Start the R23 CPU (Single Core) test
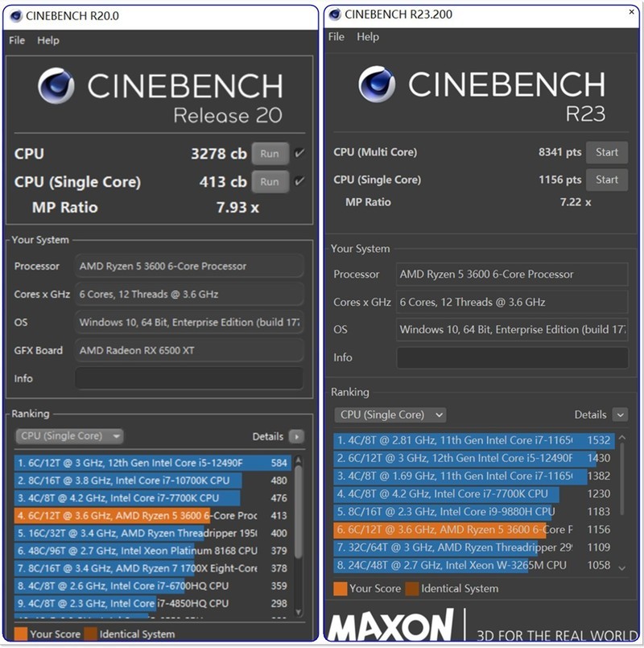Image resolution: width=644 pixels, height=648 pixels. coord(607,180)
